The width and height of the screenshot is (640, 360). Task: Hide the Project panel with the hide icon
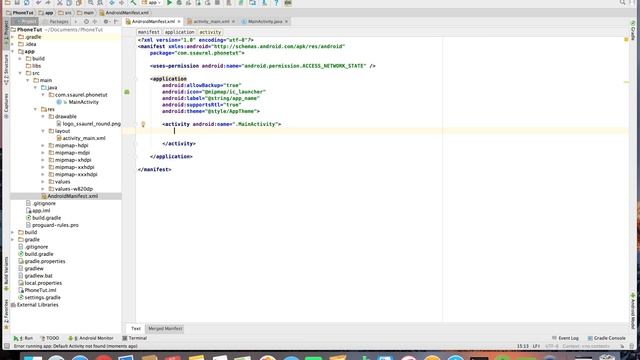coord(116,22)
